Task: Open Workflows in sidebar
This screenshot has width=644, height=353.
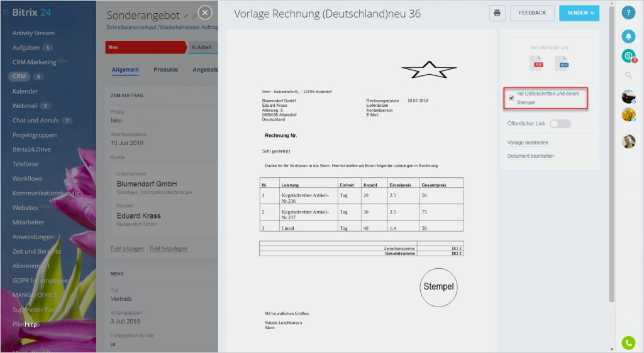Action: pos(27,179)
